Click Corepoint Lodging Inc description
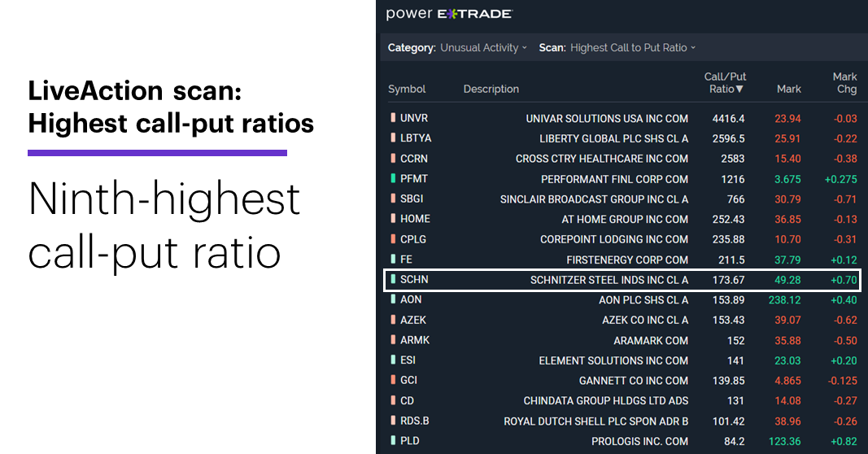 614,239
